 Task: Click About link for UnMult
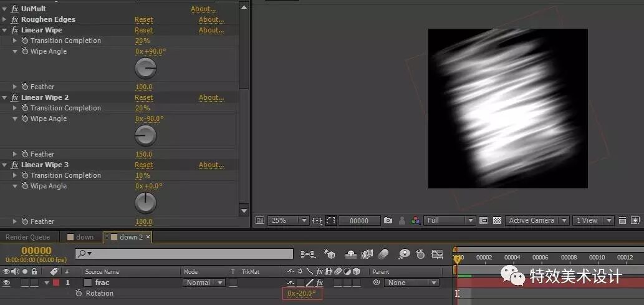[x=203, y=9]
